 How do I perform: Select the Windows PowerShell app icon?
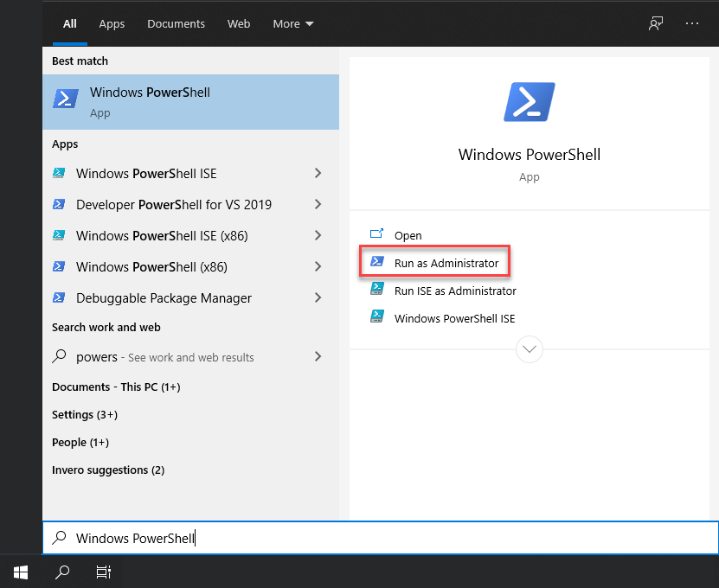pos(66,99)
